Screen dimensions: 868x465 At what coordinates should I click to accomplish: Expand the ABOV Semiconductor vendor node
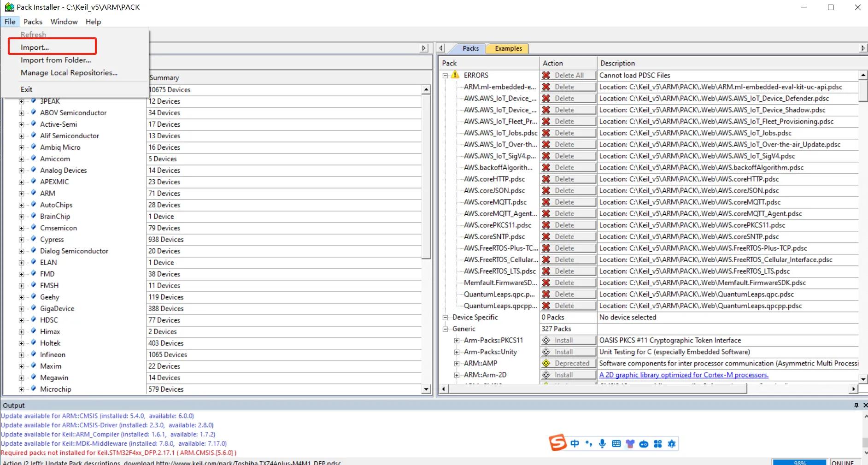tap(21, 113)
